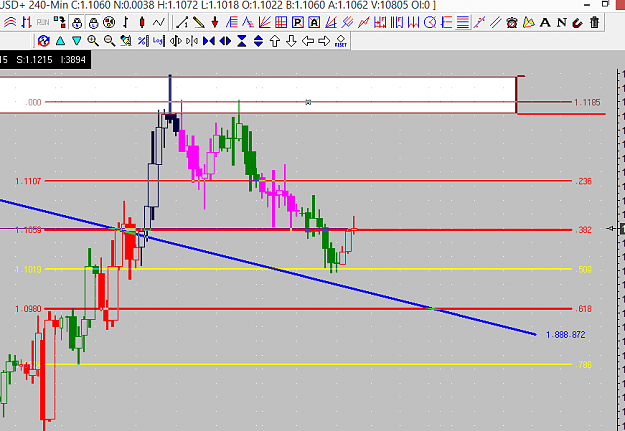Select the bold A text tool
The width and height of the screenshot is (625, 431).
545,22
